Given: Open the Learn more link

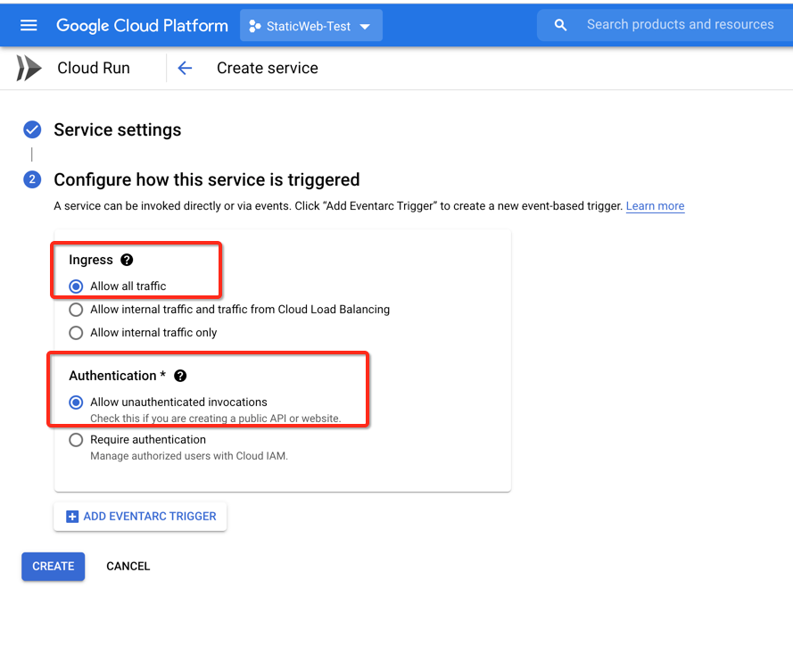Looking at the screenshot, I should (x=655, y=206).
